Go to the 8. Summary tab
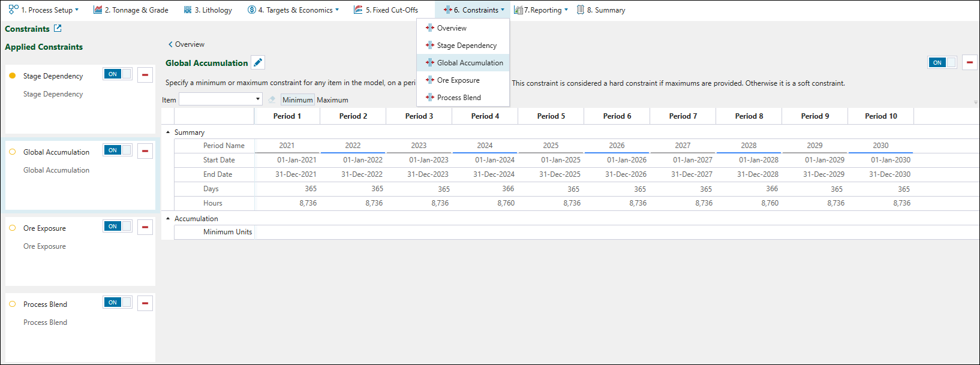This screenshot has width=980, height=365. [x=601, y=10]
